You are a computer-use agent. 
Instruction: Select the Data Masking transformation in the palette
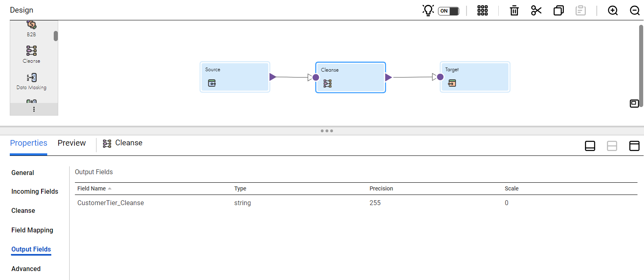click(31, 81)
